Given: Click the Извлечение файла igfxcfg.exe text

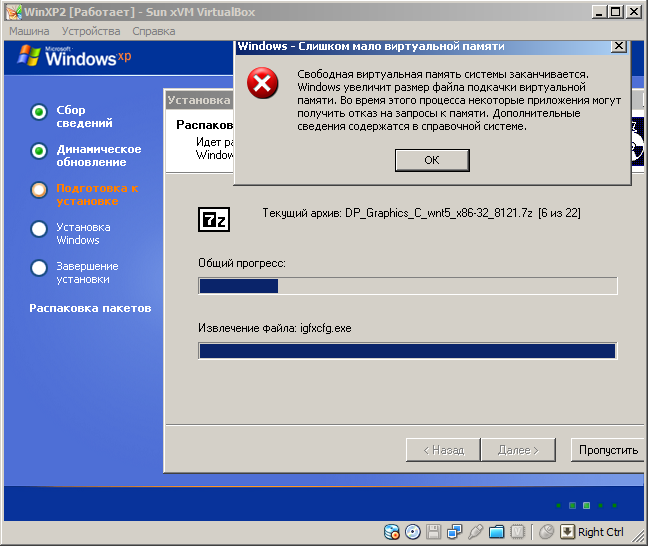Looking at the screenshot, I should point(275,328).
